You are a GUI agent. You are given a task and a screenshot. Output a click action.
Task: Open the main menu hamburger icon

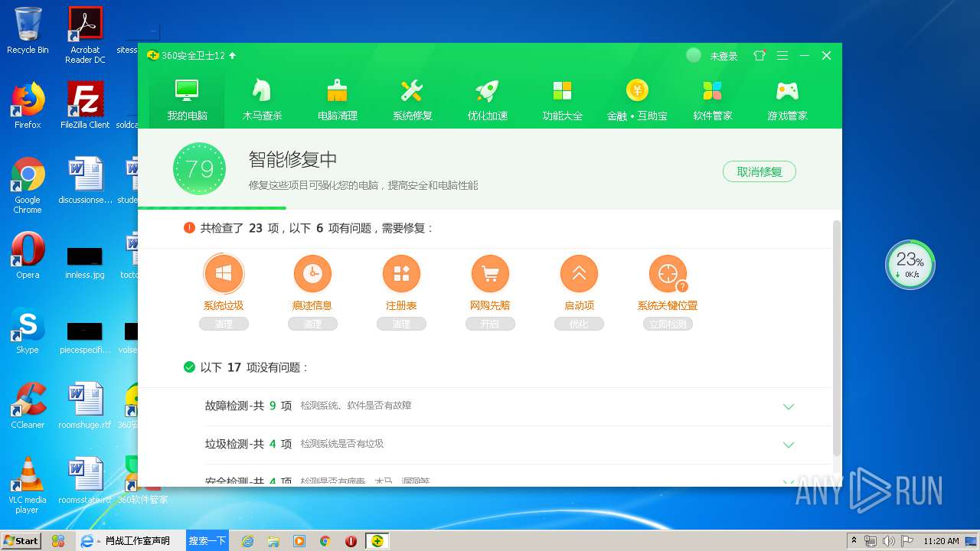coord(782,55)
